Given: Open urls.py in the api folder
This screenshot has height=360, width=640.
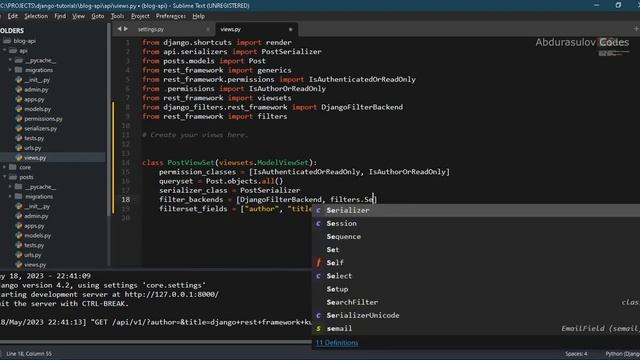Looking at the screenshot, I should [x=33, y=148].
